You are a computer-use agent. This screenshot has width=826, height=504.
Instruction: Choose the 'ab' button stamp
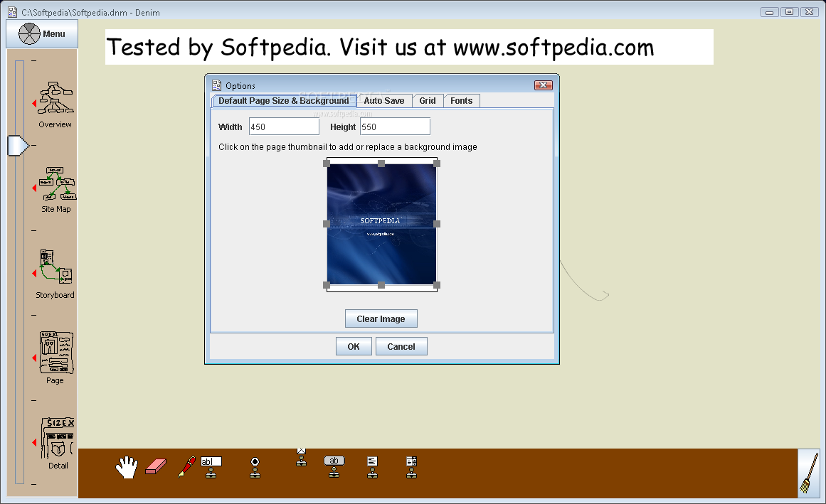coord(334,466)
